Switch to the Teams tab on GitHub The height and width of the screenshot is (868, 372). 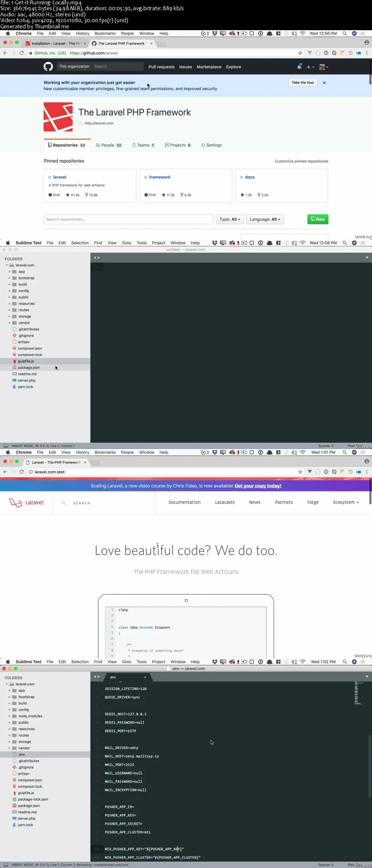point(143,145)
